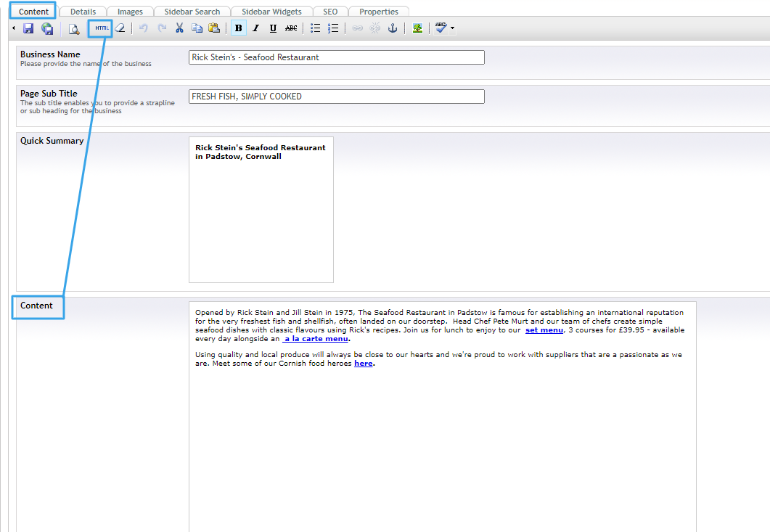Switch to the Details tab

(x=83, y=12)
